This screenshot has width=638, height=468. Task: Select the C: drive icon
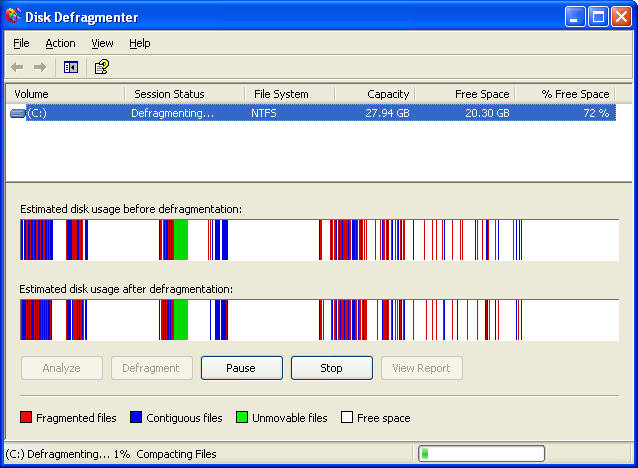pos(17,113)
